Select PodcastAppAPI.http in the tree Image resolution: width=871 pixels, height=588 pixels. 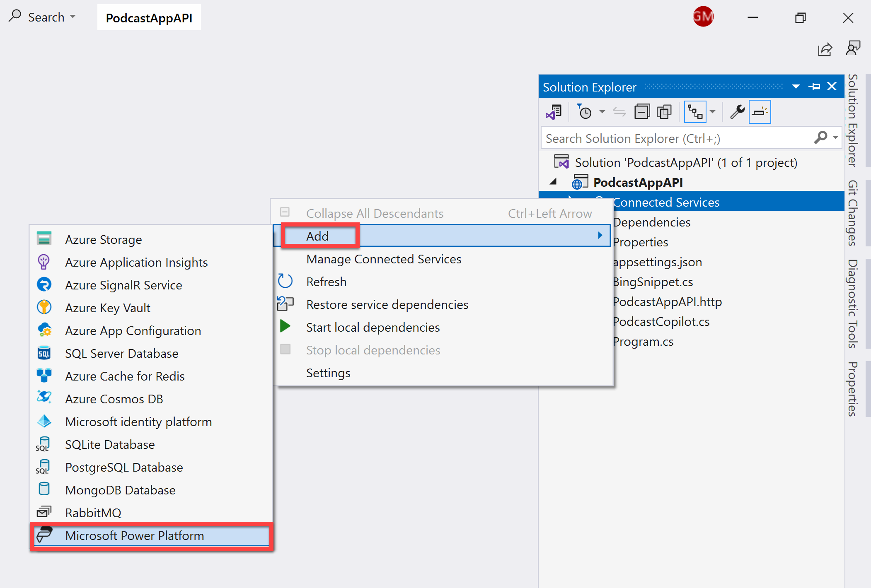click(667, 301)
